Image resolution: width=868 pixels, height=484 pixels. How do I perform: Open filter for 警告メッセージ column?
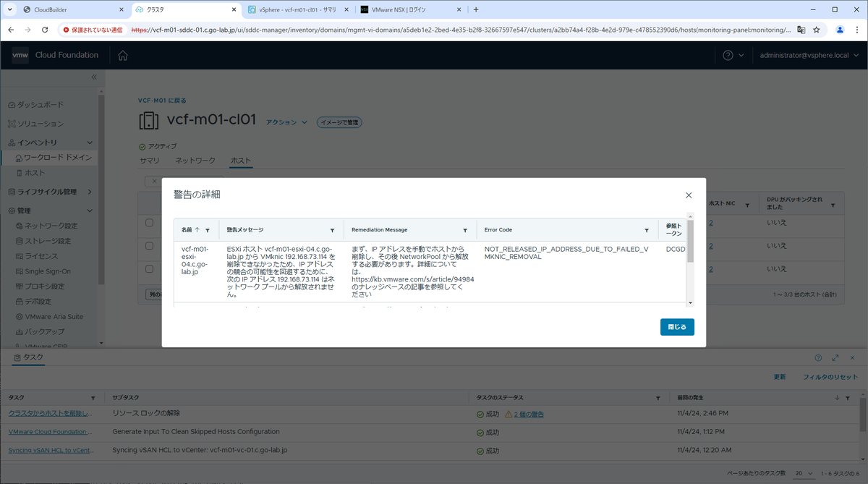pos(332,230)
